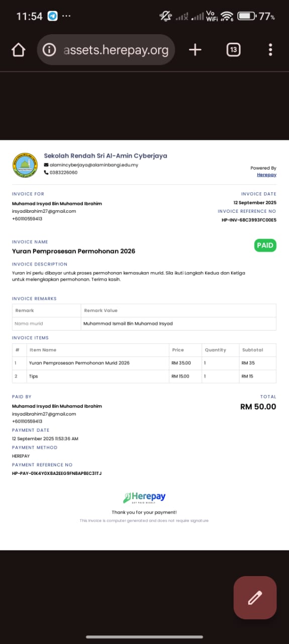Open the tab switcher showing 13 tabs

coord(233,49)
